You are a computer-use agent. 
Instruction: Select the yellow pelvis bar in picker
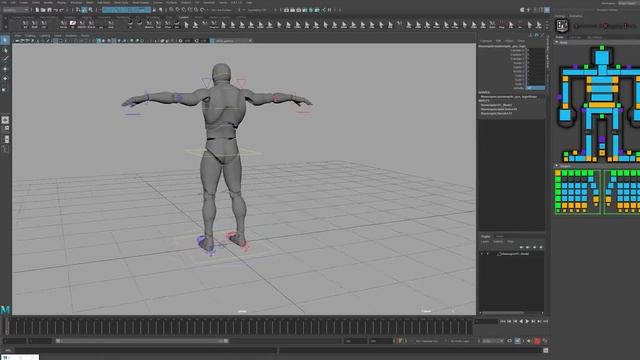click(x=601, y=105)
